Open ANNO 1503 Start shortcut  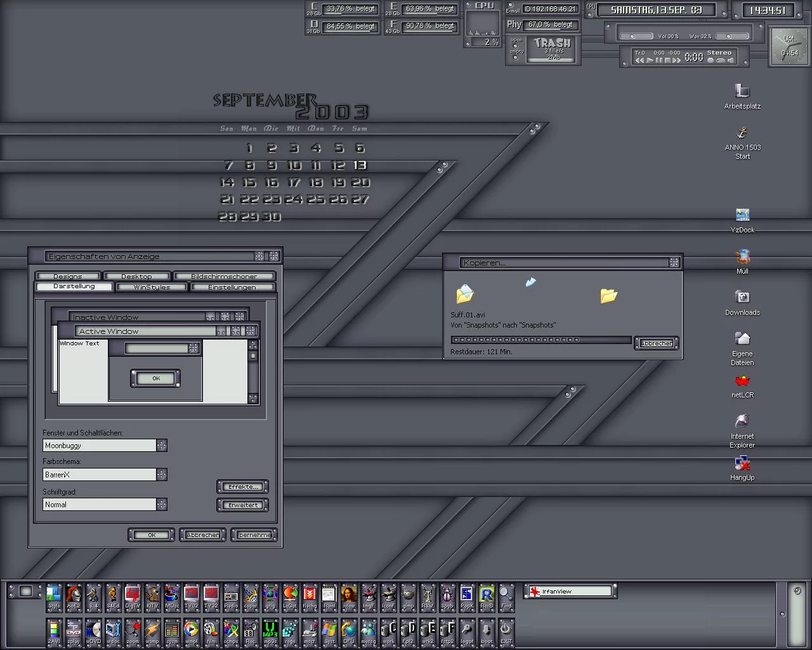tap(742, 134)
